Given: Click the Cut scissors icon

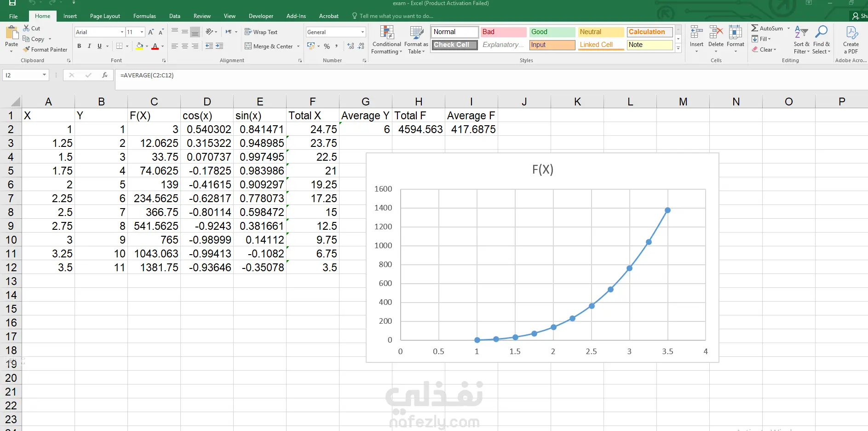Looking at the screenshot, I should click(x=26, y=28).
